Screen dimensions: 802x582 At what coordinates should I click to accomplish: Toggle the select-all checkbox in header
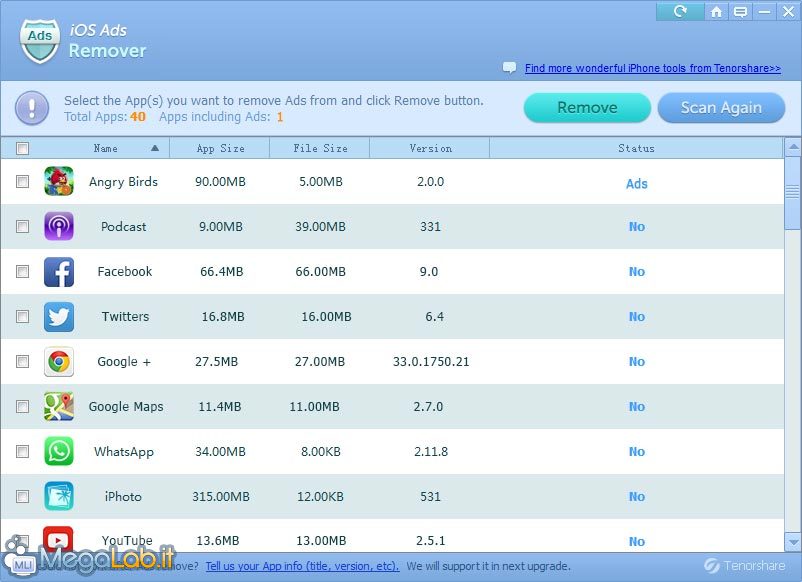point(23,148)
